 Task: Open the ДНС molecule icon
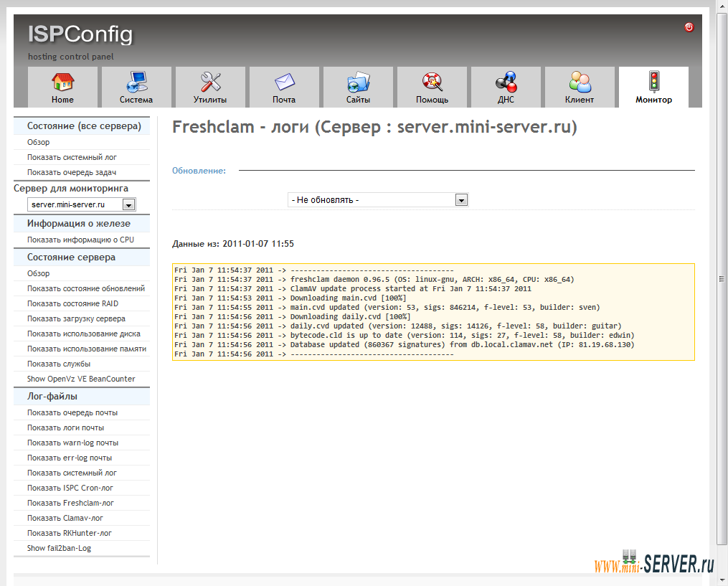(x=506, y=82)
